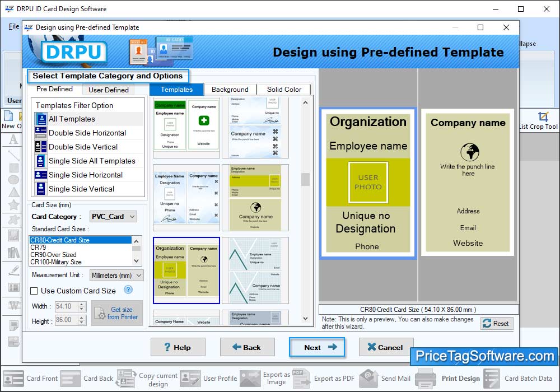This screenshot has height=392, width=560.
Task: Switch to the User Defined tab
Action: [x=109, y=90]
